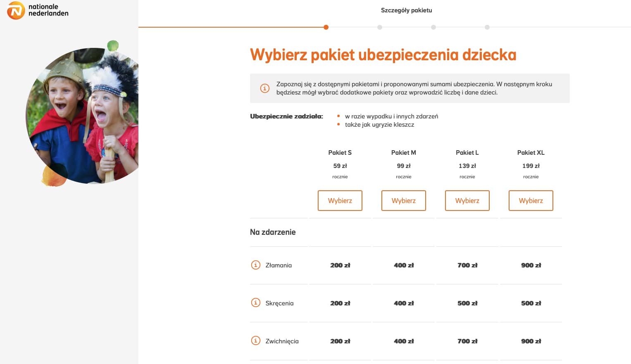631x364 pixels.
Task: Click the Pakiet S column heading
Action: coord(340,153)
